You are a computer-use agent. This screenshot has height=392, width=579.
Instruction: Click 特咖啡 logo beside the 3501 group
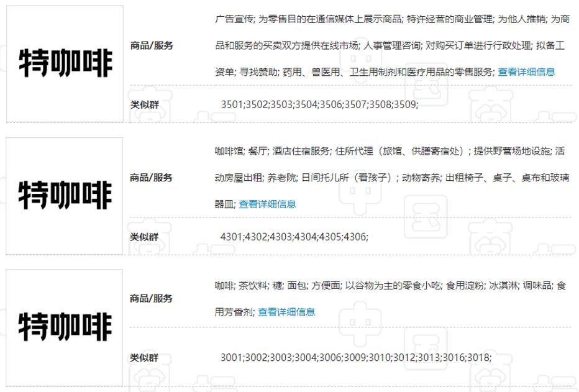(x=65, y=63)
